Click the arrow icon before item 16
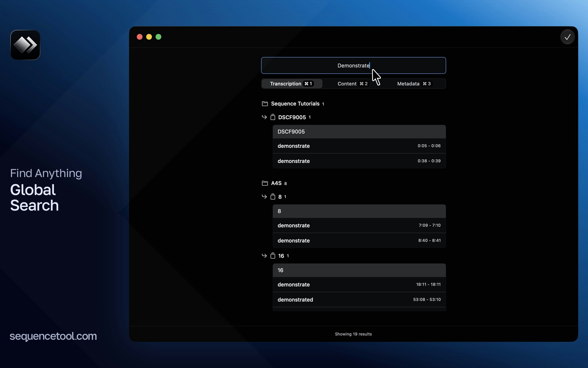 264,256
